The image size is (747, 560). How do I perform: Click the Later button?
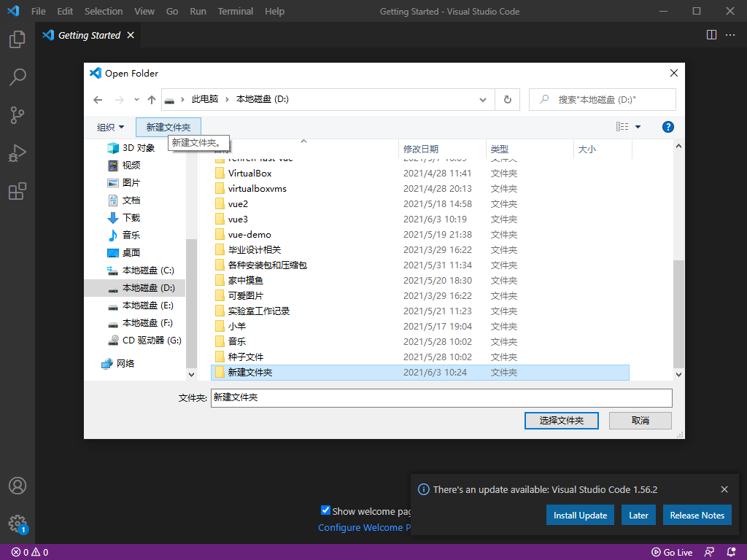pyautogui.click(x=638, y=516)
